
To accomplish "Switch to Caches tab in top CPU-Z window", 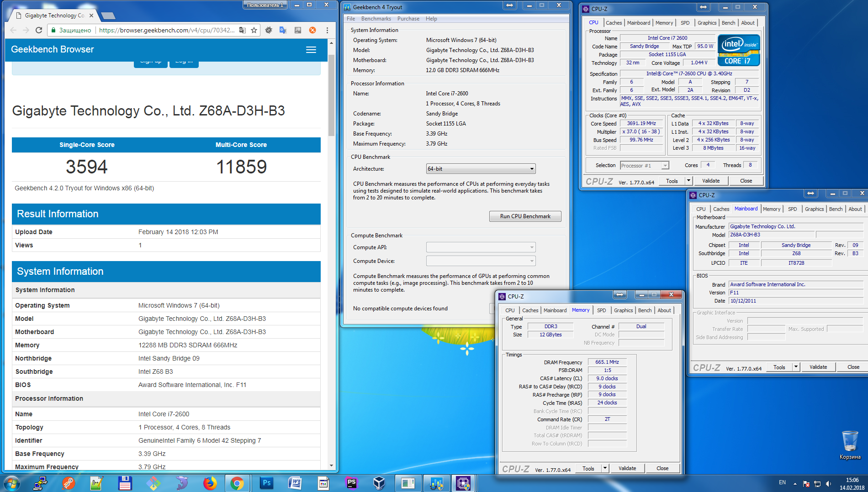I will [614, 23].
